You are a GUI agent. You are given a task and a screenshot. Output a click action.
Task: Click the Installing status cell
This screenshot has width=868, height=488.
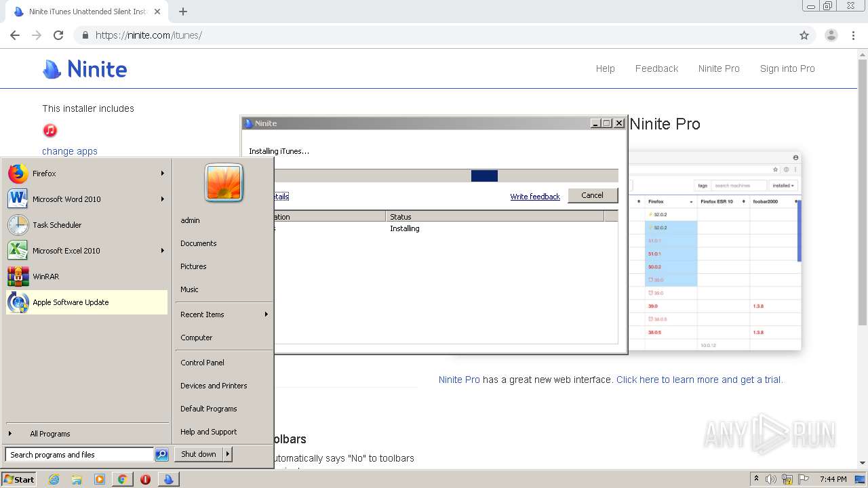405,228
